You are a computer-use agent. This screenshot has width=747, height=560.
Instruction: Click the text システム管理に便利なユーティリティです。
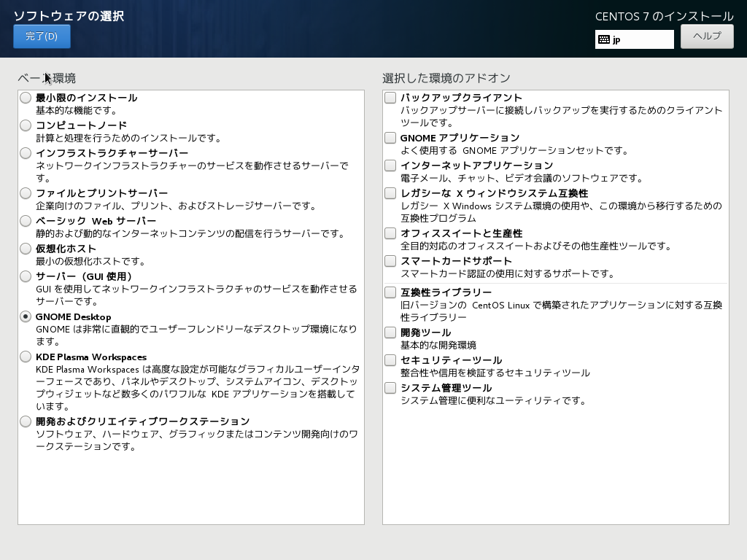pos(494,400)
